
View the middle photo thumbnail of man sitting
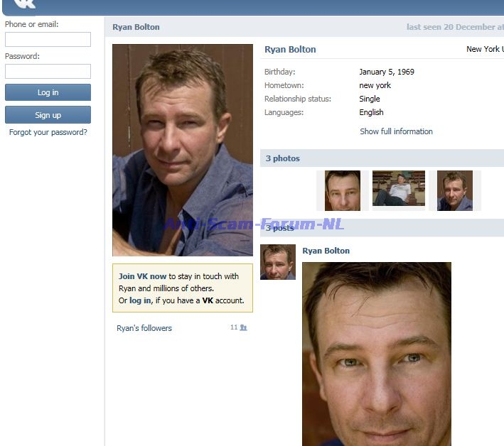[398, 189]
